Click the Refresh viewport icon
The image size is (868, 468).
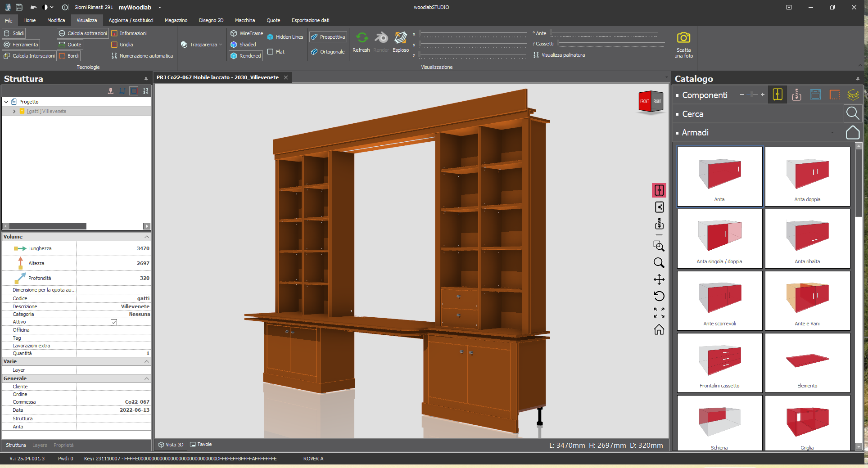click(361, 39)
